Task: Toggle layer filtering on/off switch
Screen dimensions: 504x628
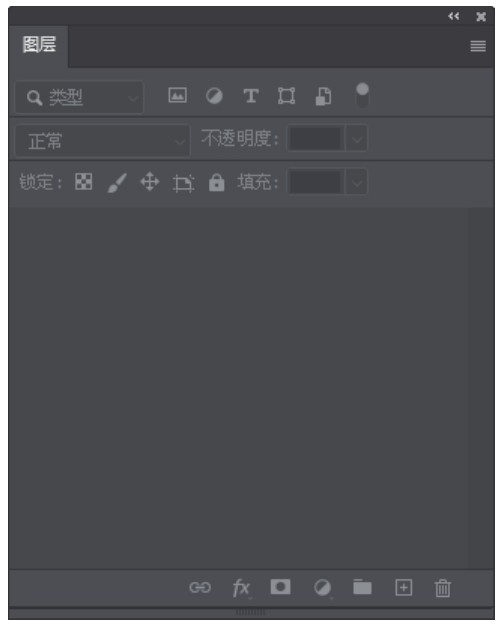Action: click(x=362, y=95)
